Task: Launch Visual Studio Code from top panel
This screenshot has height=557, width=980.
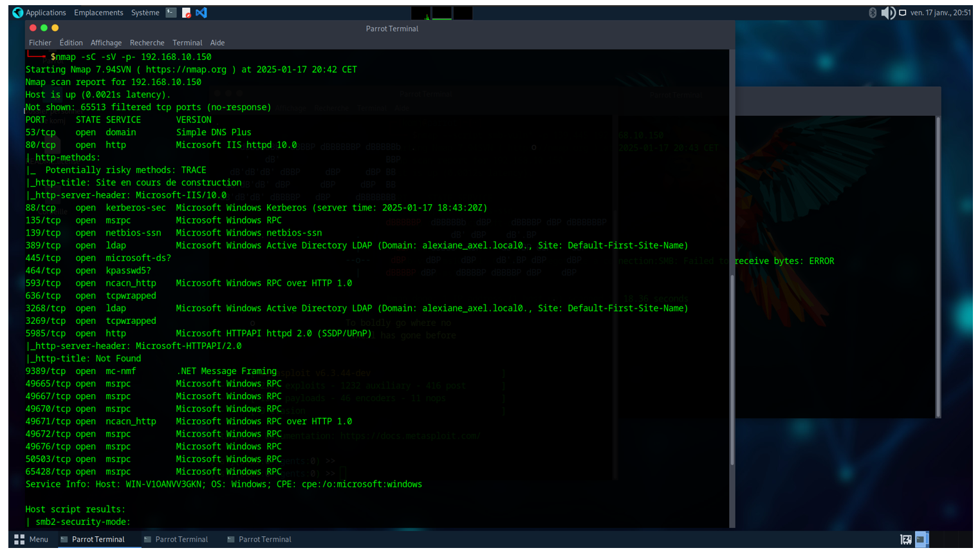Action: pyautogui.click(x=201, y=12)
